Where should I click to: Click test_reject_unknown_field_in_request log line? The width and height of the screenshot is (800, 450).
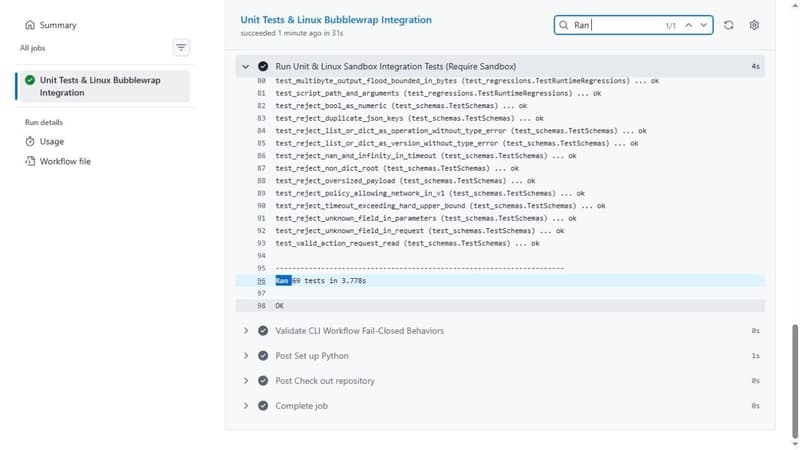[420, 231]
